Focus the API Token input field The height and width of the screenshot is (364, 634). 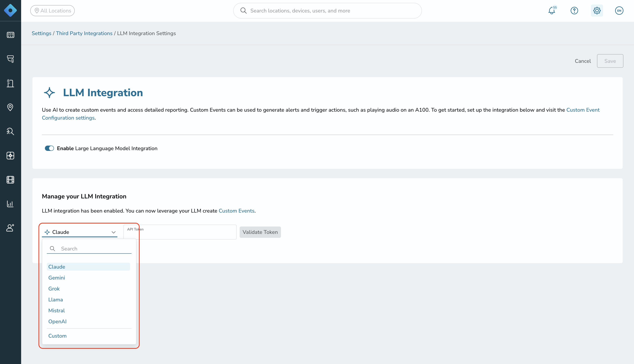click(x=180, y=232)
